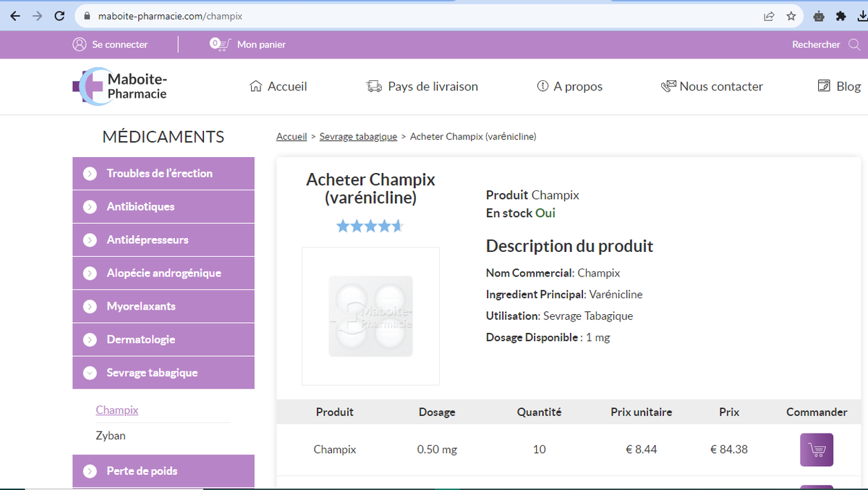Click 'Ingredient Principal: Varénicline' text
868x490 pixels.
point(564,295)
